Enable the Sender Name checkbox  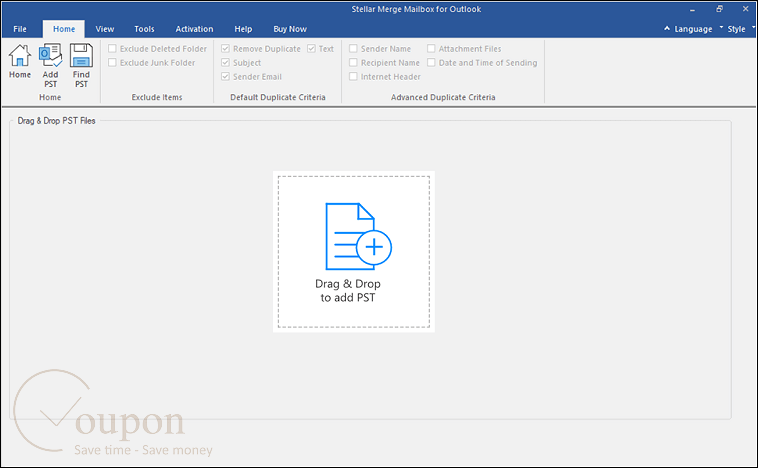pos(353,48)
